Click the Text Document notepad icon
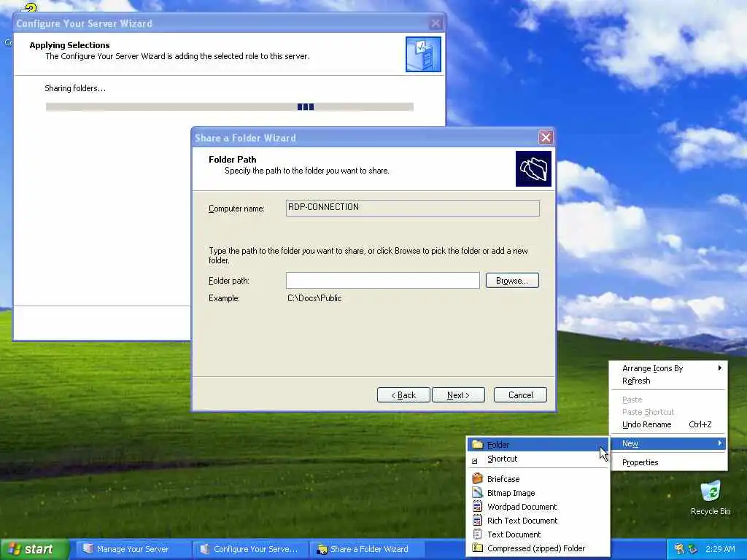The width and height of the screenshot is (747, 560). [477, 534]
